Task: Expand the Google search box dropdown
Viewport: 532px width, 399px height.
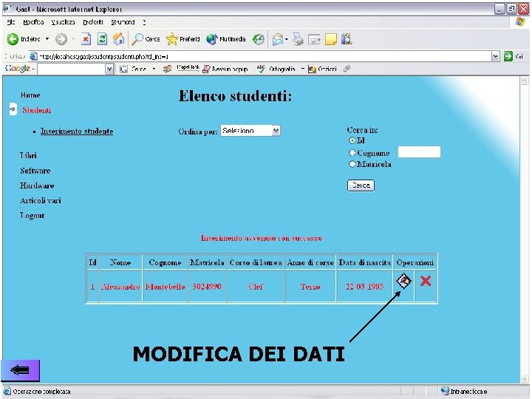Action: (x=109, y=69)
